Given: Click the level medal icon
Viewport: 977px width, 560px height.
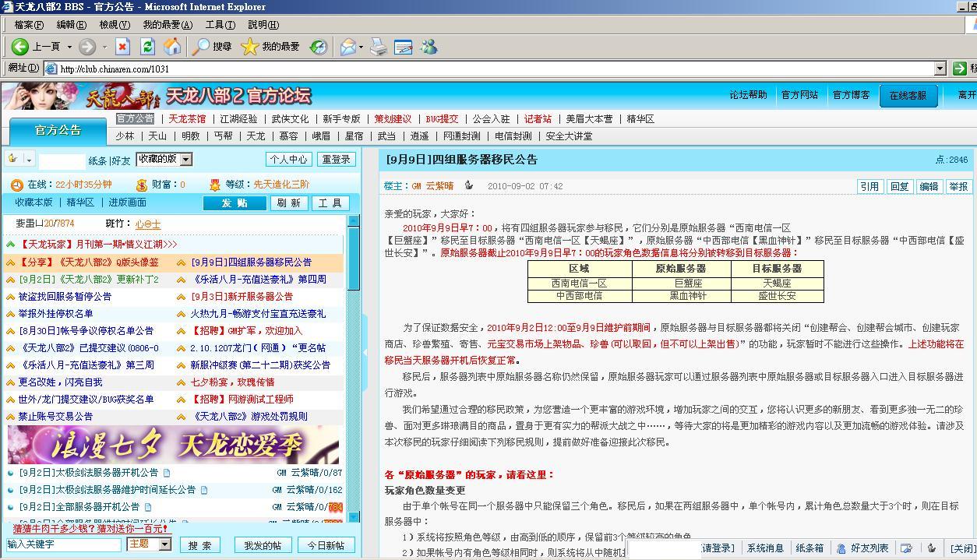Looking at the screenshot, I should [x=215, y=185].
